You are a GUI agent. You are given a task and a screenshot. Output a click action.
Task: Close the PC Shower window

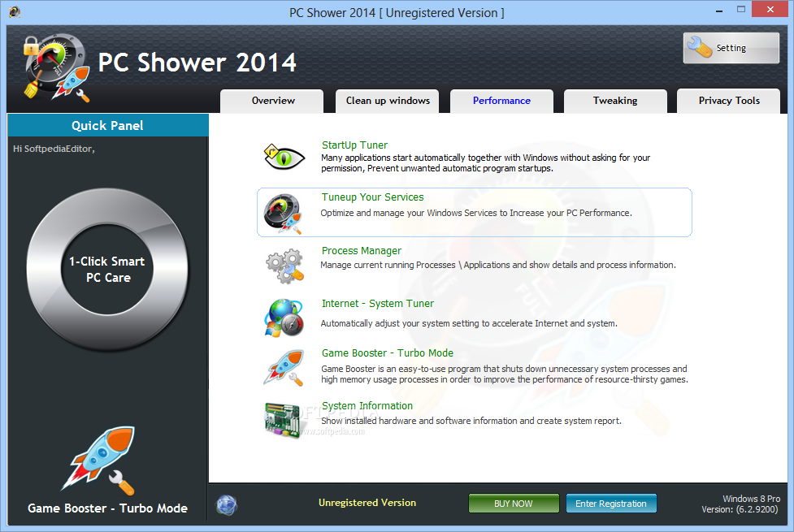[770, 10]
